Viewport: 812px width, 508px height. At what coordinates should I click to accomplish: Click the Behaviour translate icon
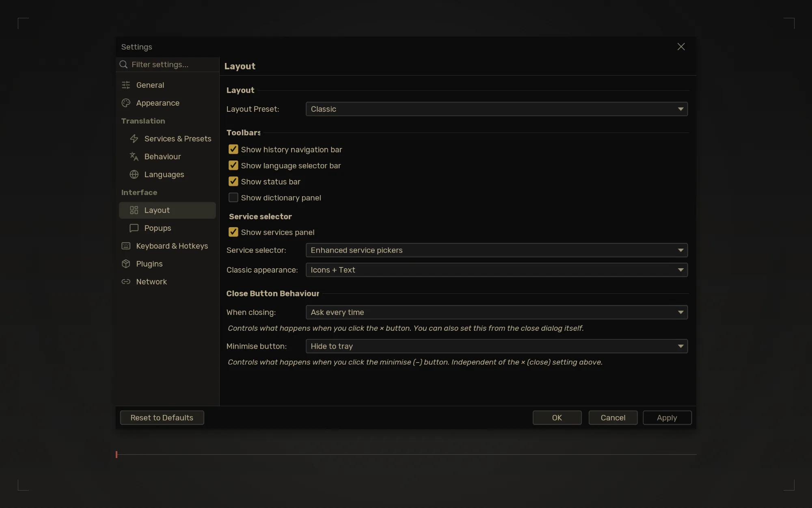(x=134, y=156)
